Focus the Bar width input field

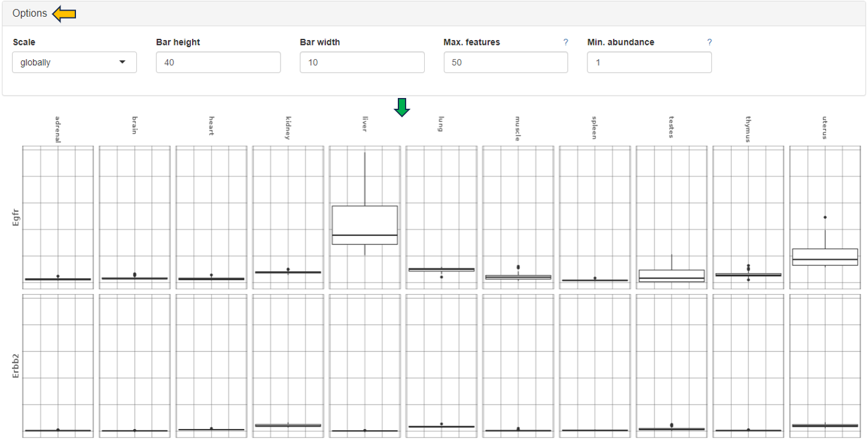pyautogui.click(x=362, y=62)
